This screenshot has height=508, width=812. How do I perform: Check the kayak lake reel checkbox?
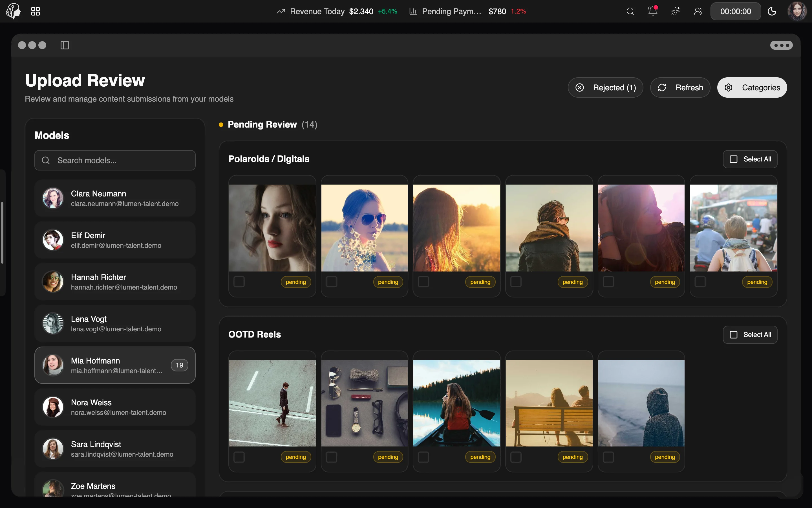coord(423,457)
